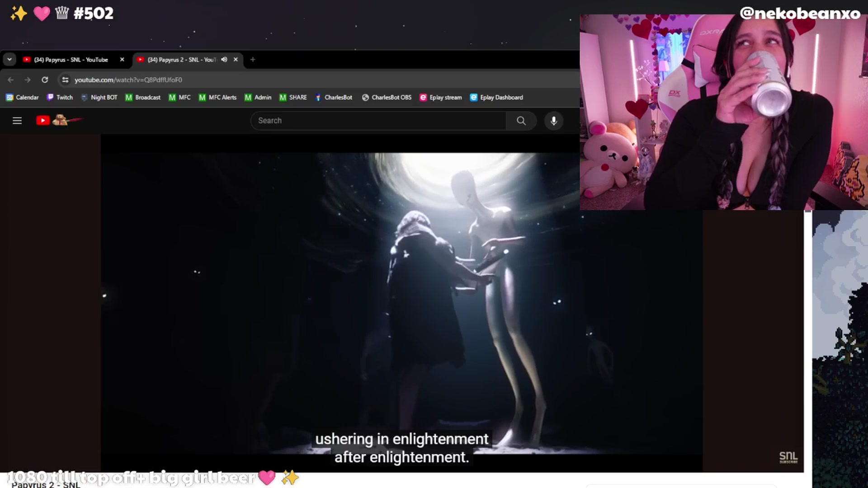868x488 pixels.
Task: Click the SNL subscribe watermark on the video
Action: (788, 457)
